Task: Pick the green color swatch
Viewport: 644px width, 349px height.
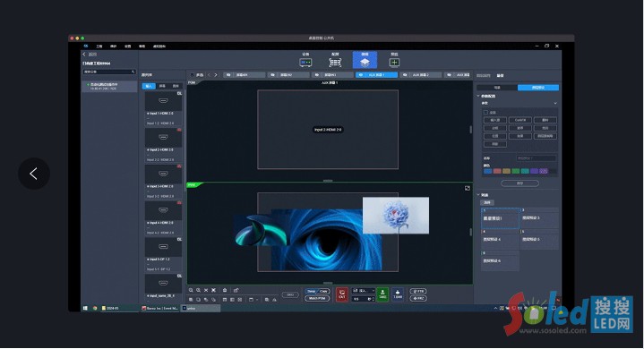Action: (x=515, y=171)
